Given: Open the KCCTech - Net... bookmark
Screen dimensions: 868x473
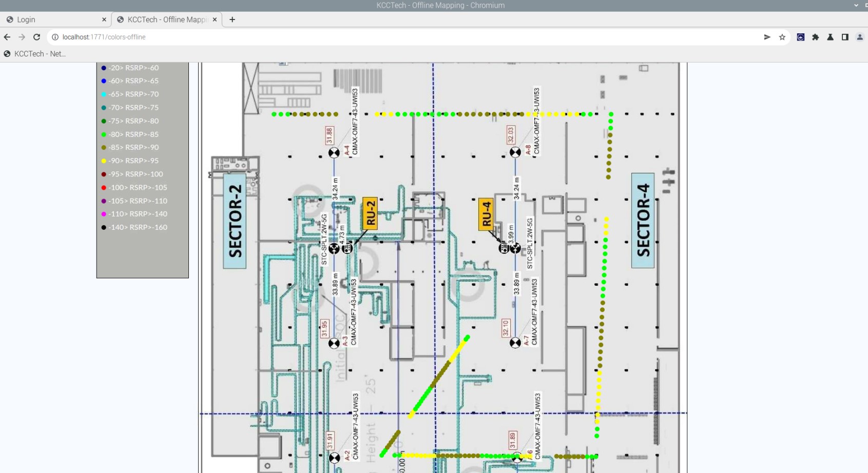Looking at the screenshot, I should click(34, 54).
